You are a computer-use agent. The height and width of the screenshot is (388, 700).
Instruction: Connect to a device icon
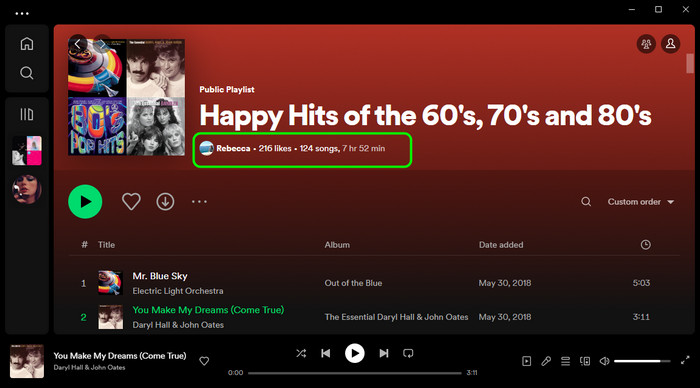pos(585,361)
